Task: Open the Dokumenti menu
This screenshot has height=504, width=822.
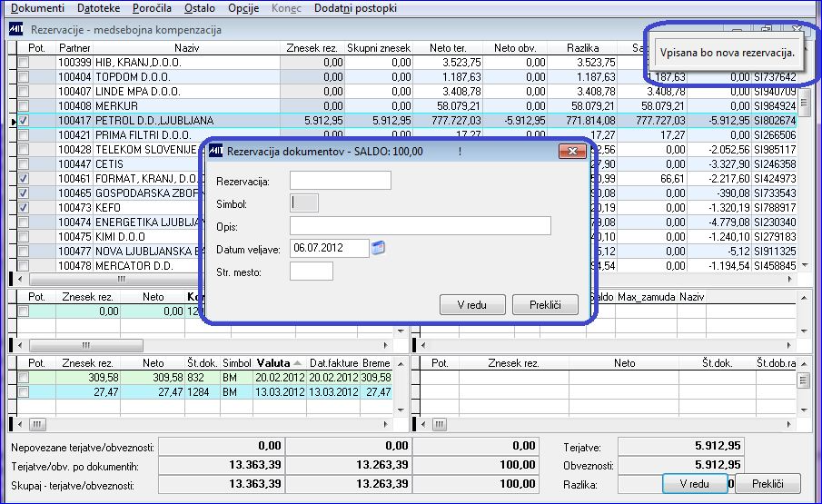Action: [x=38, y=8]
